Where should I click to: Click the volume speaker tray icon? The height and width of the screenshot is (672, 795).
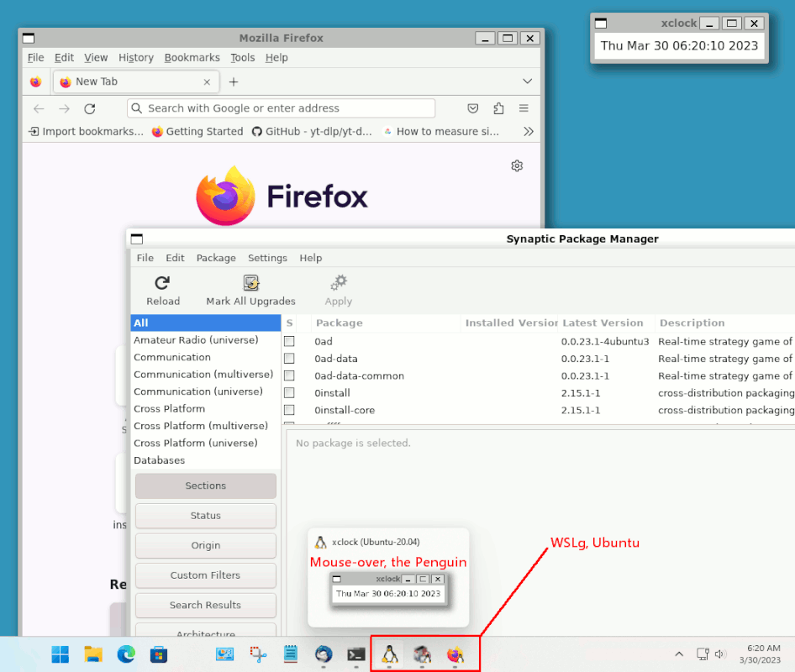[719, 654]
